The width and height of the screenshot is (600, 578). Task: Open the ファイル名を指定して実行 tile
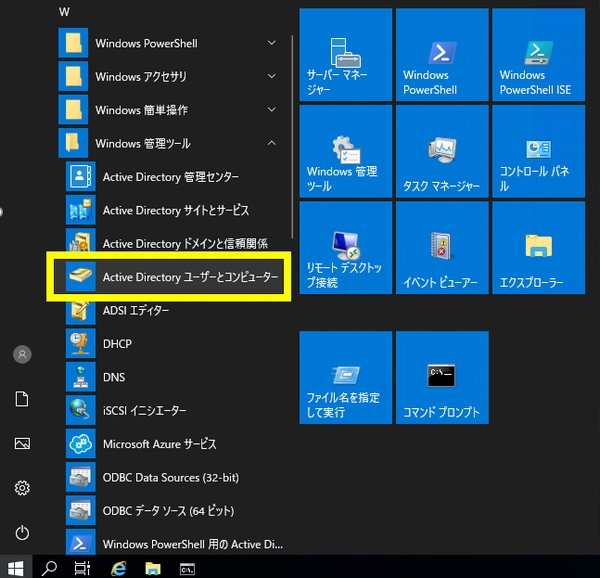tap(346, 378)
